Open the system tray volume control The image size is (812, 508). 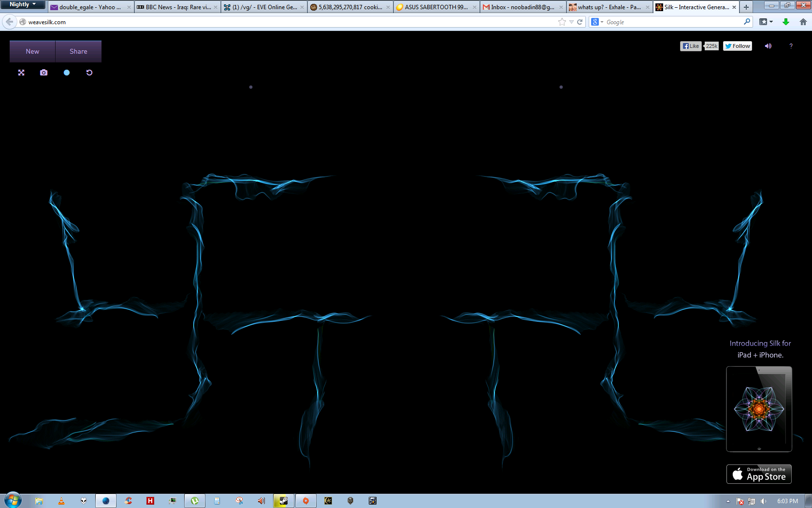click(763, 501)
